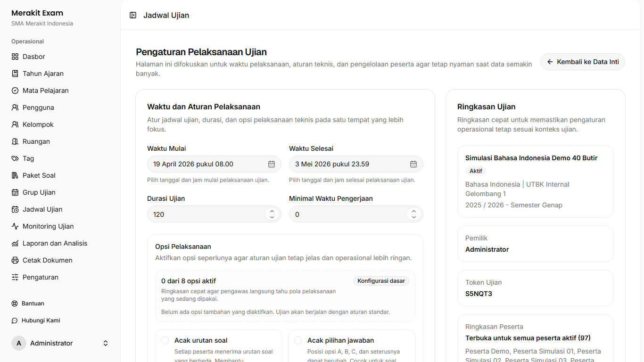The height and width of the screenshot is (362, 644).
Task: Click the text '0 dari 8 opsi aktif'
Action: coord(189,281)
